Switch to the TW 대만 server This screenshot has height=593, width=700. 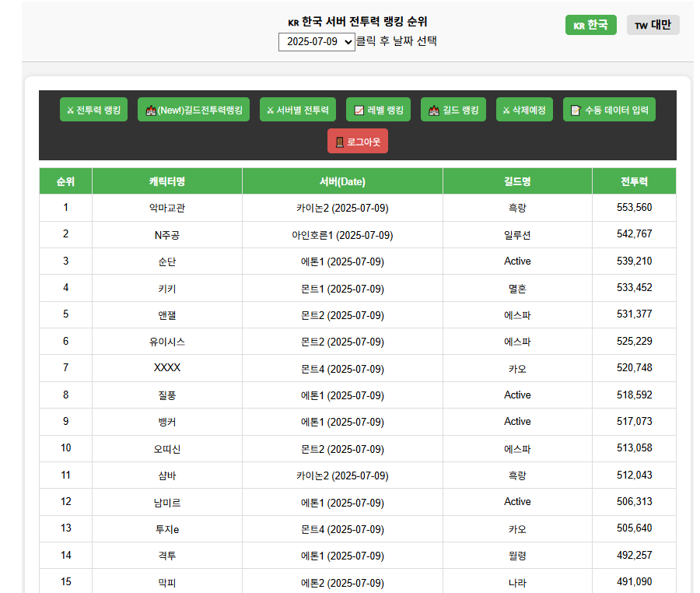click(x=653, y=25)
